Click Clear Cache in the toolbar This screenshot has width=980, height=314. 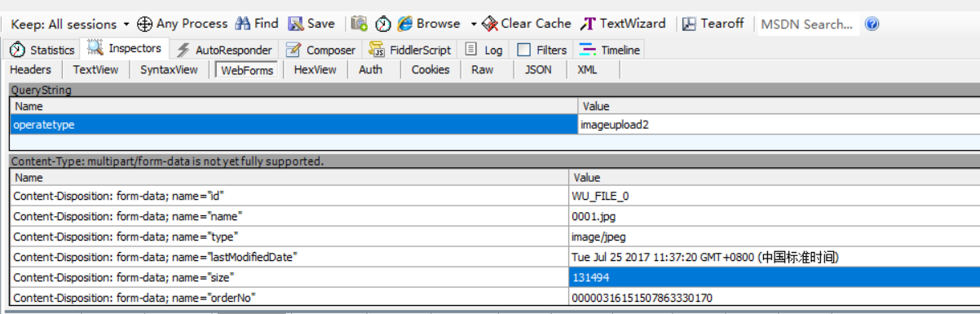pyautogui.click(x=527, y=24)
